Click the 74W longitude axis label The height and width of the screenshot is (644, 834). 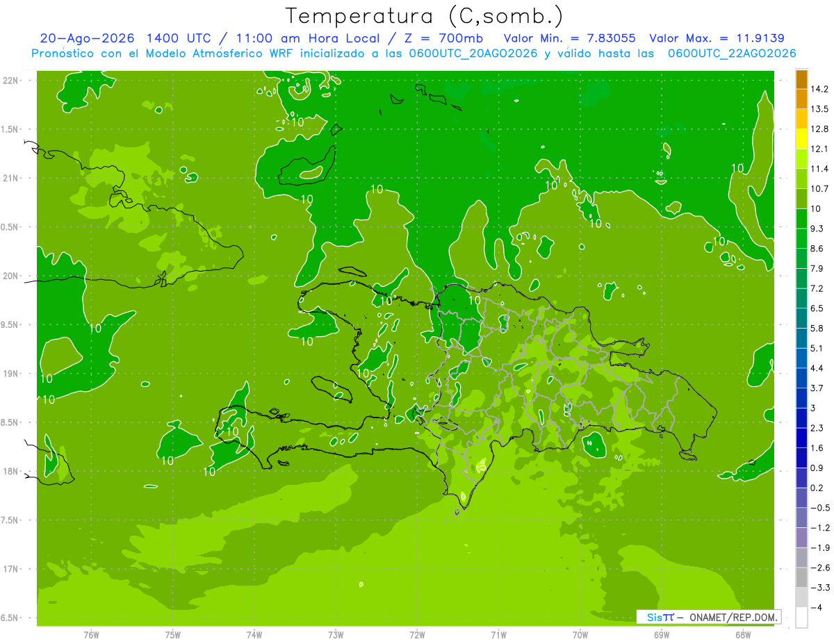(254, 634)
